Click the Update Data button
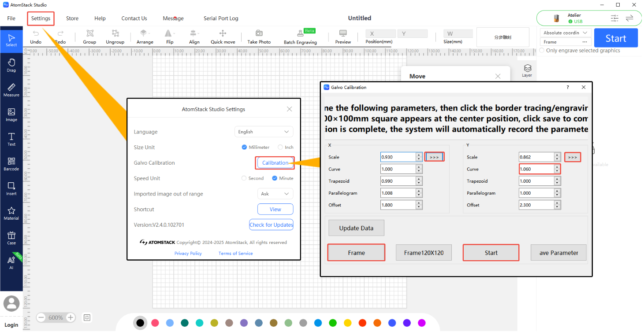This screenshot has width=644, height=332. click(356, 228)
